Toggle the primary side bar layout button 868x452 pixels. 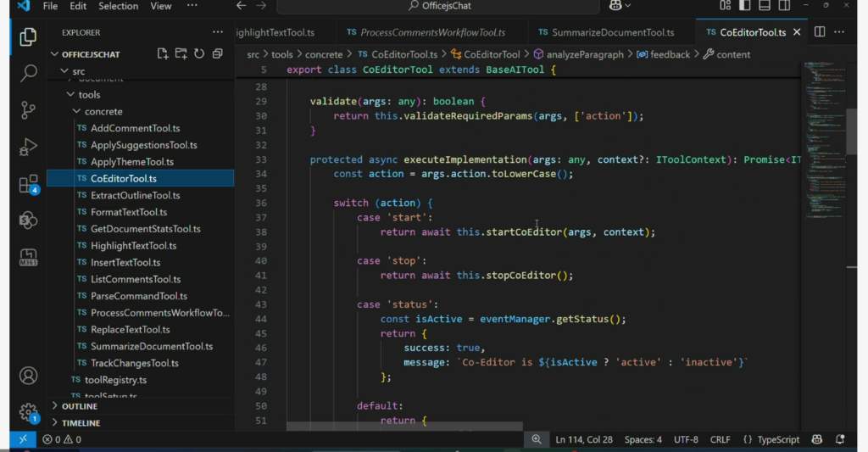(744, 6)
